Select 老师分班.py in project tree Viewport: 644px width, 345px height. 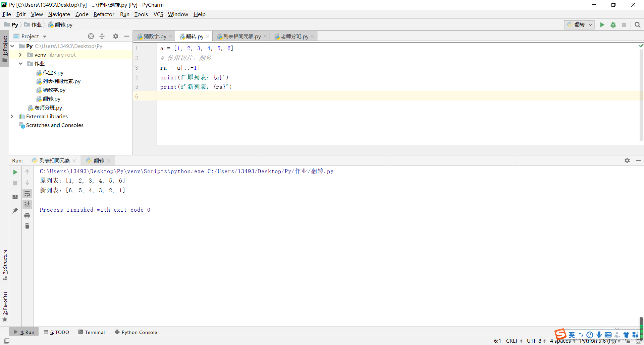coord(45,108)
